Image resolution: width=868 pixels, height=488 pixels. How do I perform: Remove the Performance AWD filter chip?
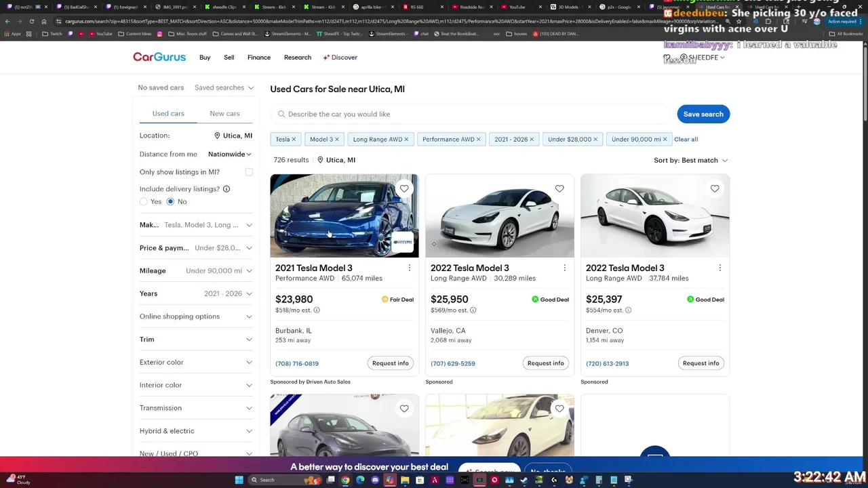(x=478, y=140)
